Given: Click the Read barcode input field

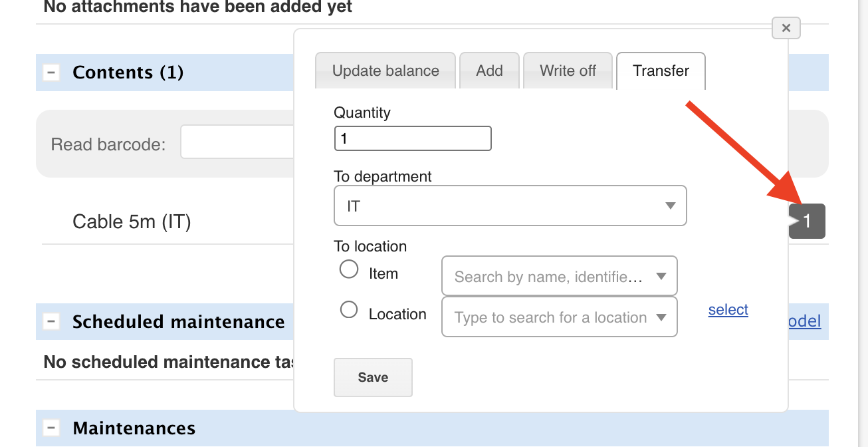Looking at the screenshot, I should click(236, 143).
